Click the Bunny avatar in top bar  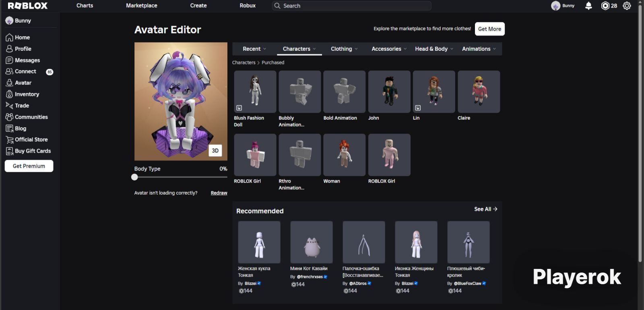click(x=555, y=6)
